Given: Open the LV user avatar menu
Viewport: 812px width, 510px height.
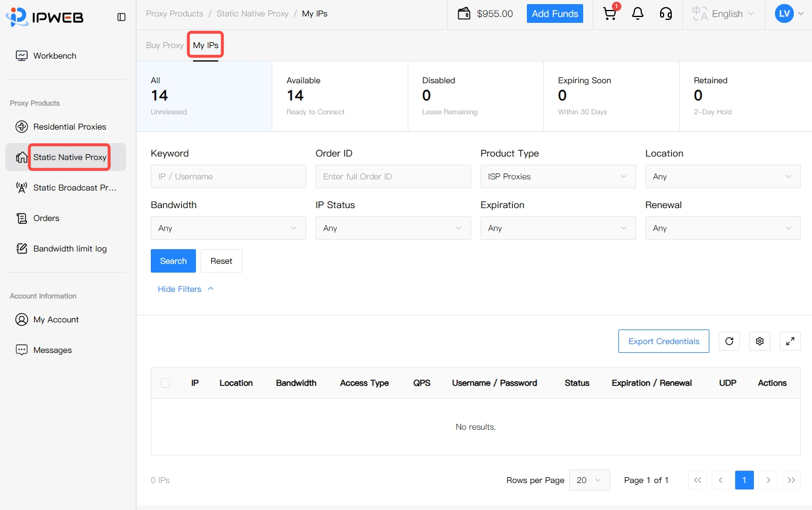Looking at the screenshot, I should click(x=789, y=13).
